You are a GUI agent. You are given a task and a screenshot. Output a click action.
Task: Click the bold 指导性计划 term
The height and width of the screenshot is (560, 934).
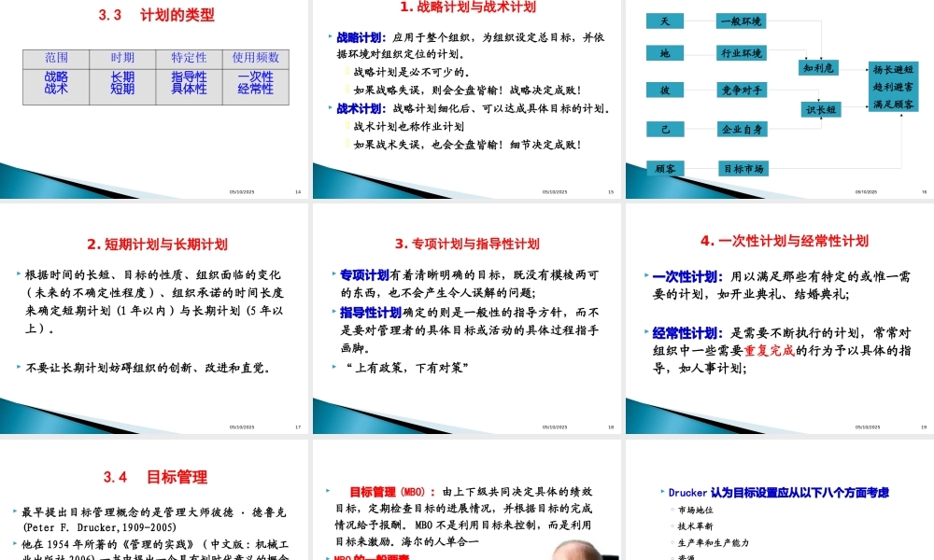pos(371,313)
